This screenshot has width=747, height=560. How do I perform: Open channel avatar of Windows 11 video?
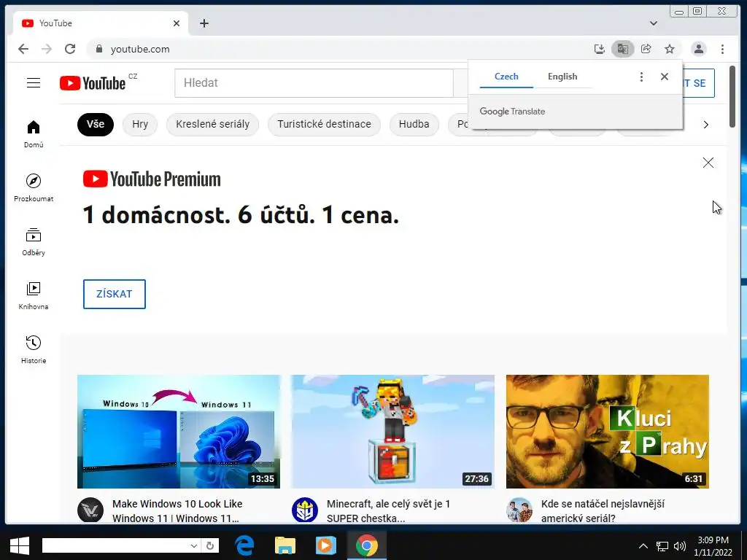(x=90, y=510)
